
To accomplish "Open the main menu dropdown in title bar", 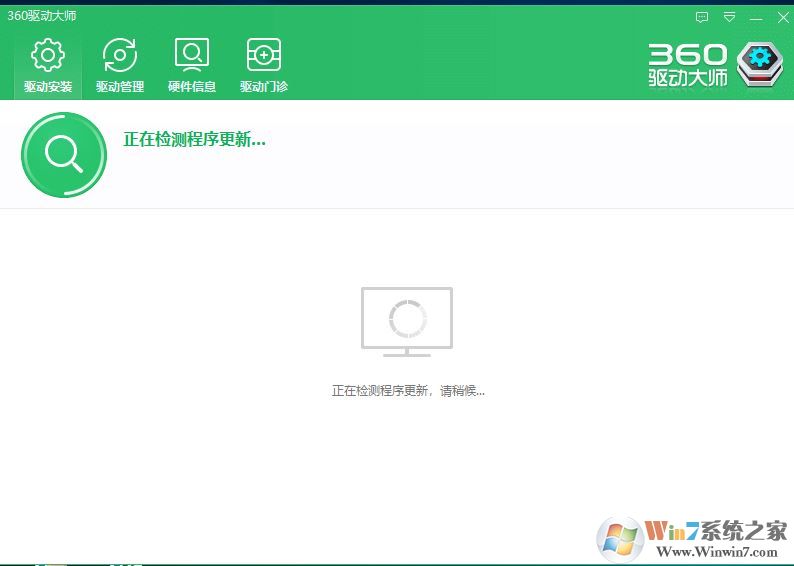I will (729, 18).
